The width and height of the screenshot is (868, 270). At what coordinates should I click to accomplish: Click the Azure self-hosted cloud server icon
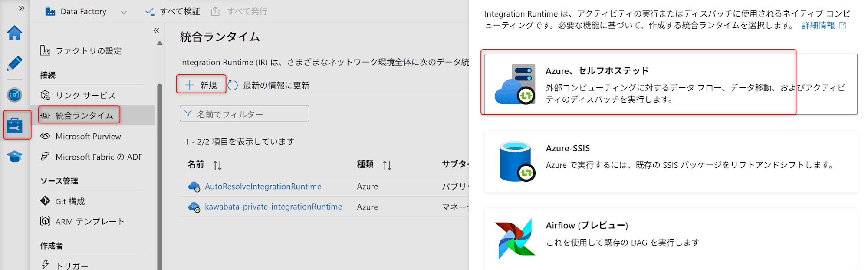[515, 84]
